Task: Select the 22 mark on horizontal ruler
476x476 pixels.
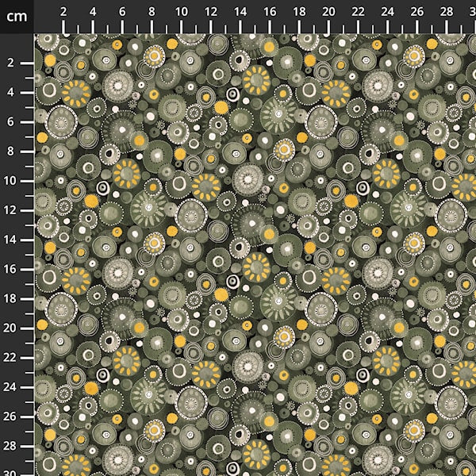Action: [x=359, y=12]
